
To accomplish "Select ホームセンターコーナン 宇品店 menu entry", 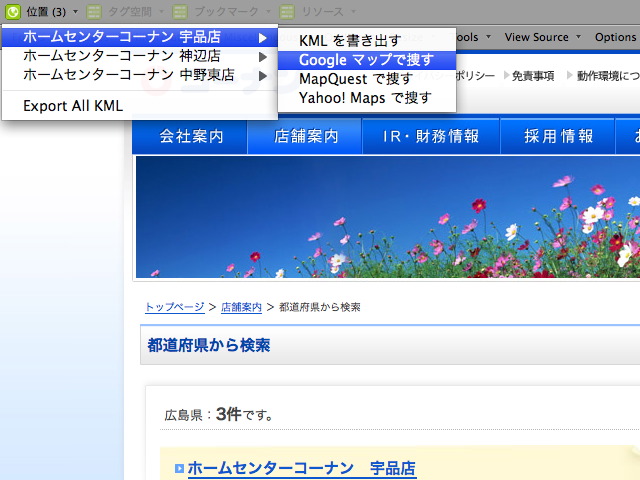I will [122, 38].
